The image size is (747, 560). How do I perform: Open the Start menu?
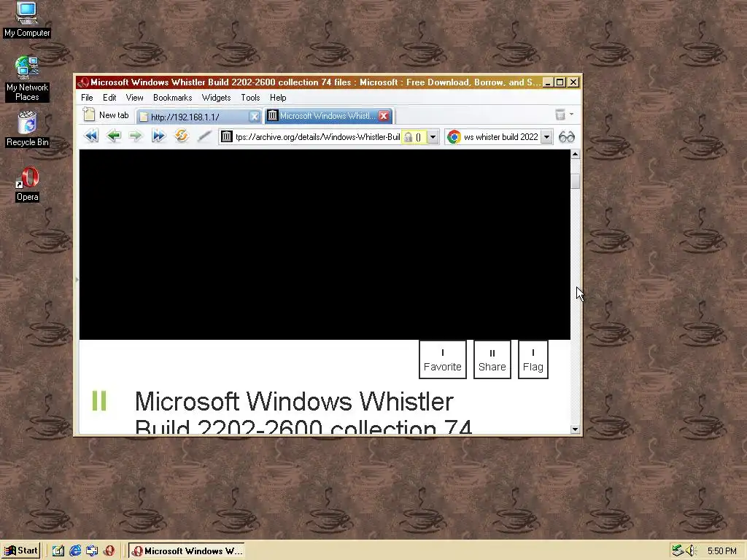pos(20,551)
